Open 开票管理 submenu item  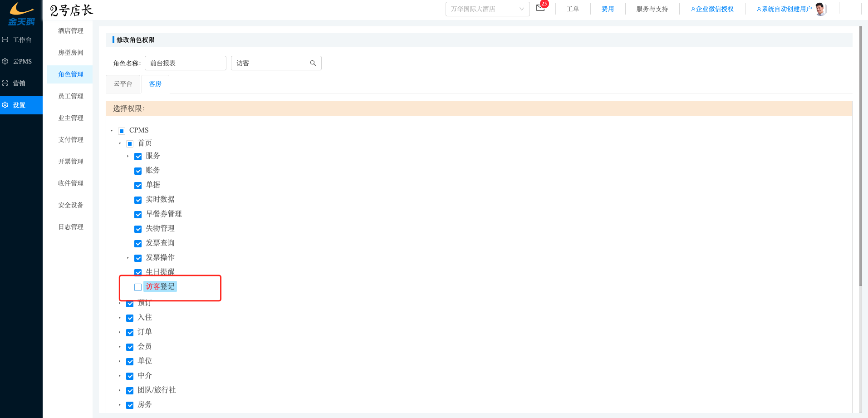71,162
